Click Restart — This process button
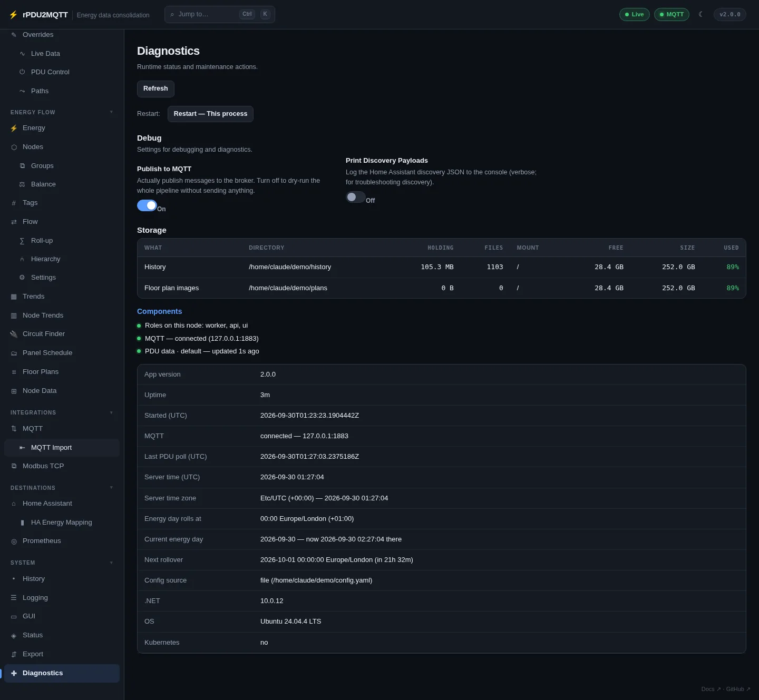 [x=210, y=114]
